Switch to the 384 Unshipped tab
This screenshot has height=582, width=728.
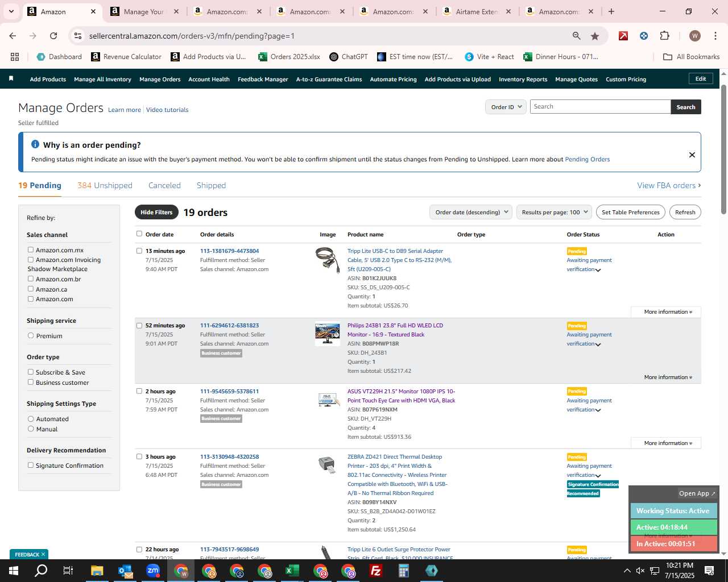pyautogui.click(x=105, y=185)
